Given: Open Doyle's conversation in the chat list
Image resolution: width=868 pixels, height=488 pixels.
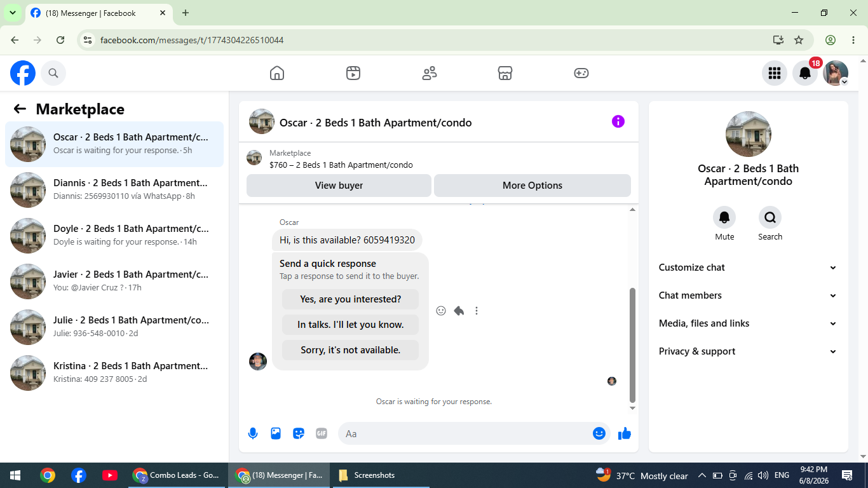Looking at the screenshot, I should point(114,236).
